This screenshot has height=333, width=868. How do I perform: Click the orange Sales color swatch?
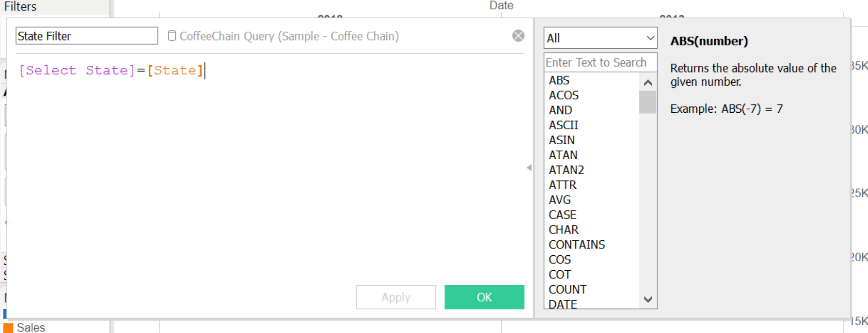pyautogui.click(x=8, y=327)
